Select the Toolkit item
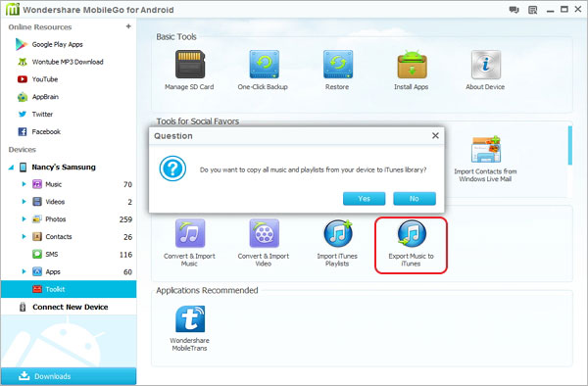588x386 pixels. click(x=69, y=289)
